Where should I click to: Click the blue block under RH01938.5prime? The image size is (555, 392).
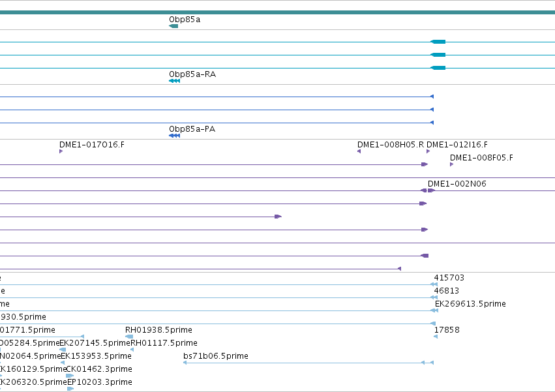tap(129, 337)
